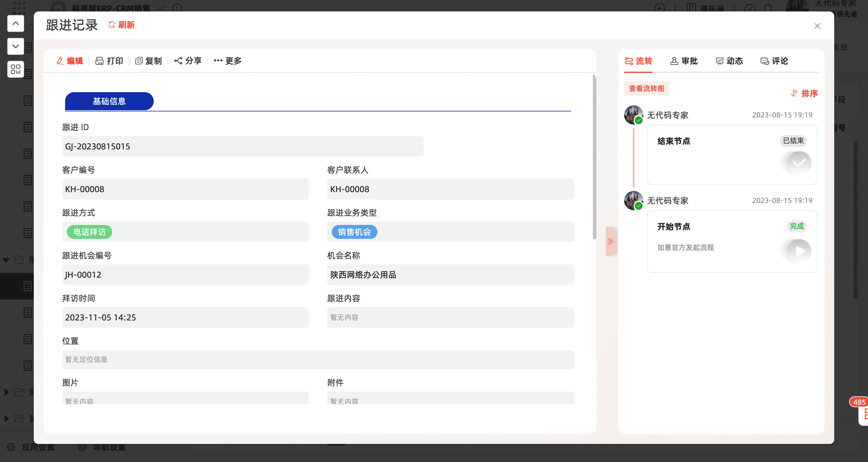
Task: Select the Basic Info (基础信息) section tab
Action: tap(109, 101)
